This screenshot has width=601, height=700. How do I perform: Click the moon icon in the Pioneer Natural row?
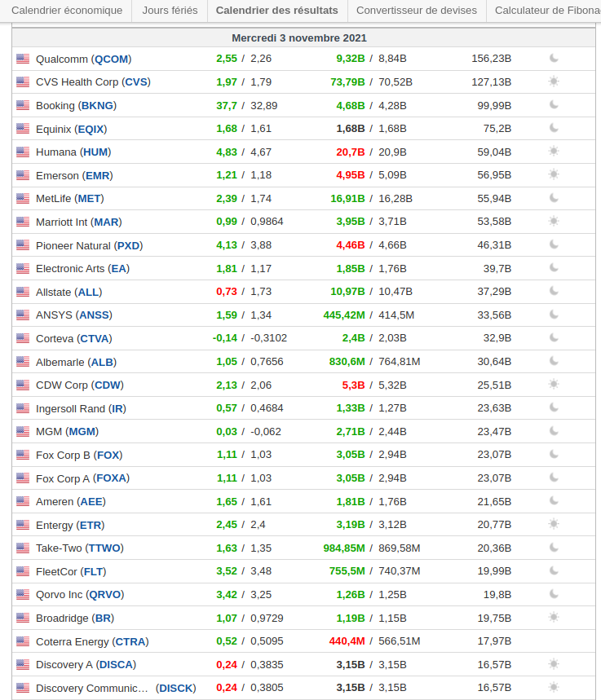pos(554,244)
